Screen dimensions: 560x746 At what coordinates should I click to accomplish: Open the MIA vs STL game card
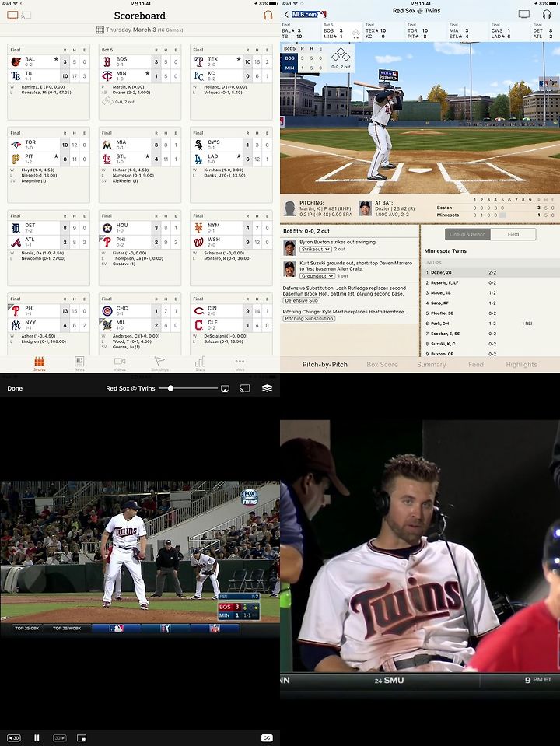(140, 165)
